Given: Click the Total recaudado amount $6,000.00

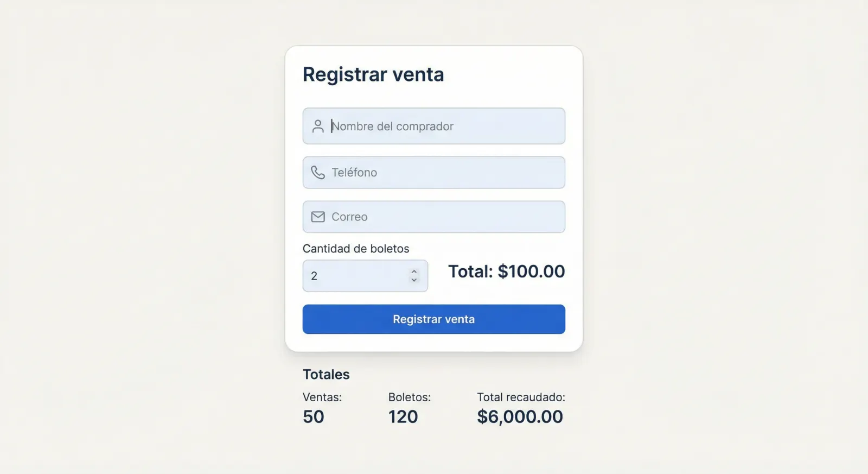Looking at the screenshot, I should 520,416.
